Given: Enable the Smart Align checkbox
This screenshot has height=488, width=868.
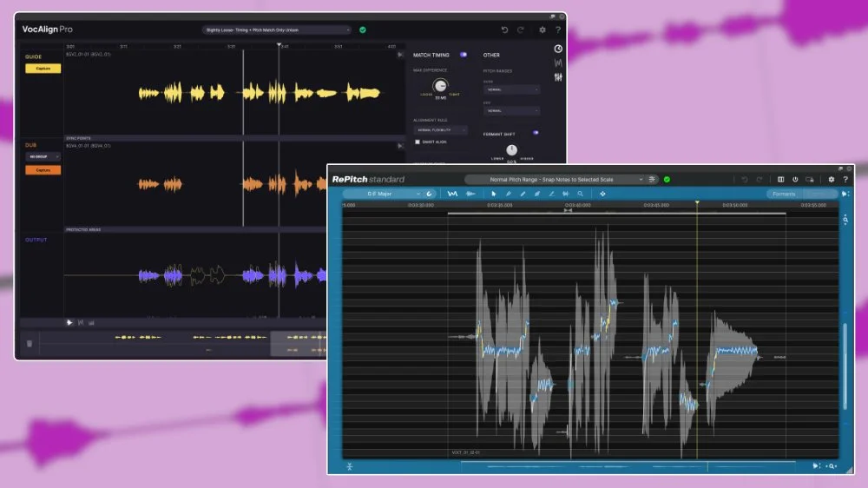Looking at the screenshot, I should tap(418, 142).
